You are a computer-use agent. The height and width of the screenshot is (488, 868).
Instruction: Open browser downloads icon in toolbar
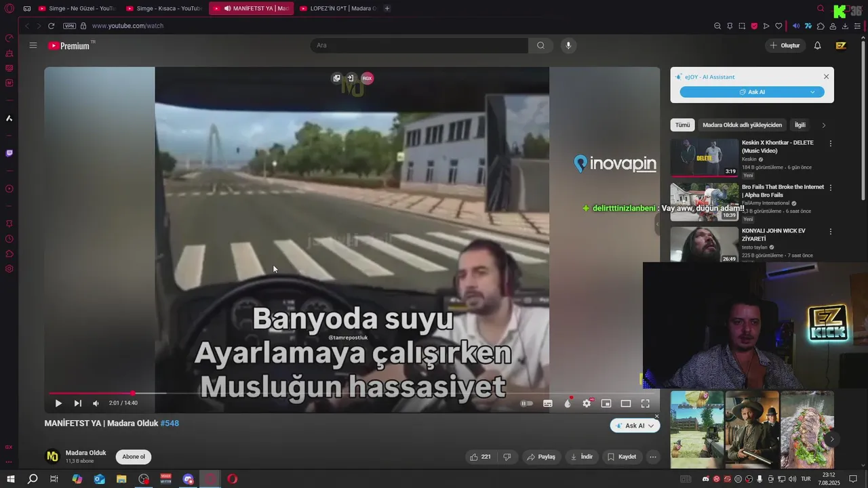tap(845, 26)
